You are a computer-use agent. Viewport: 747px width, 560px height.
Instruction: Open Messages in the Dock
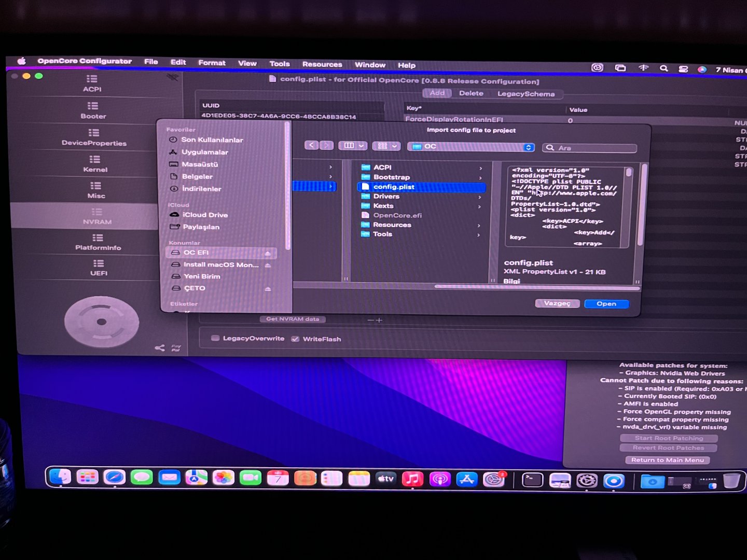click(x=142, y=477)
